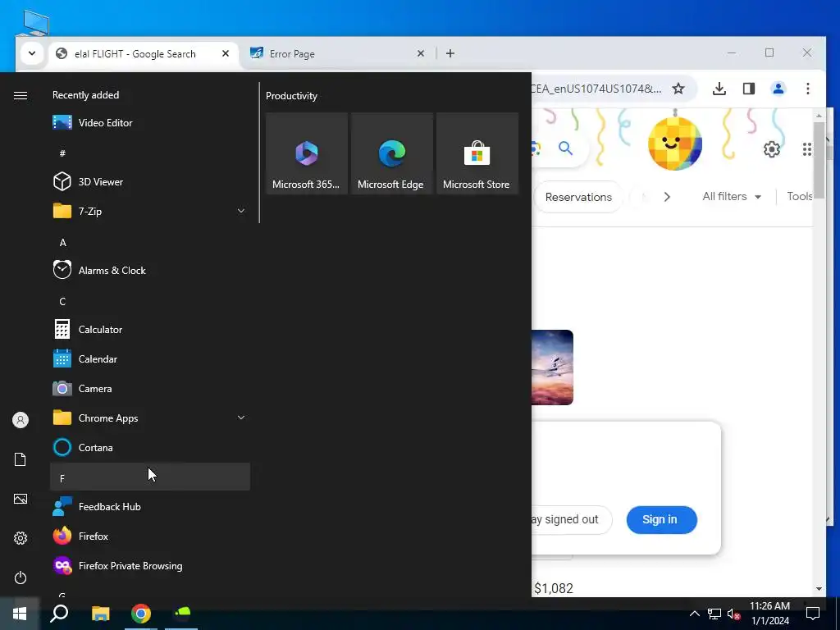The height and width of the screenshot is (630, 840).
Task: Click the Power button in Start
Action: pyautogui.click(x=21, y=577)
